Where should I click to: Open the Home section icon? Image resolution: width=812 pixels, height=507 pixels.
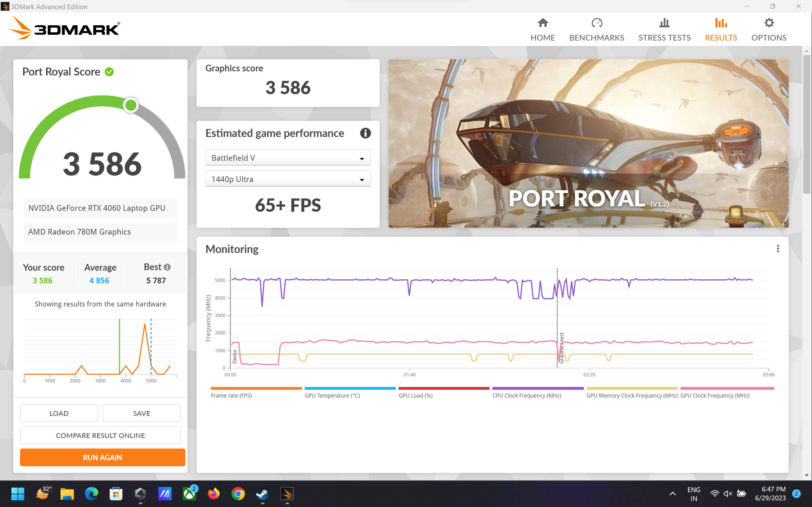(x=543, y=23)
